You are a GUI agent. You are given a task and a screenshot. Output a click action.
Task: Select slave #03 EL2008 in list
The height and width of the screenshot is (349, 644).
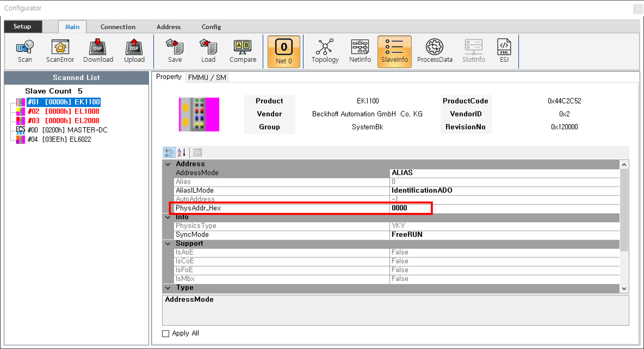click(x=63, y=121)
